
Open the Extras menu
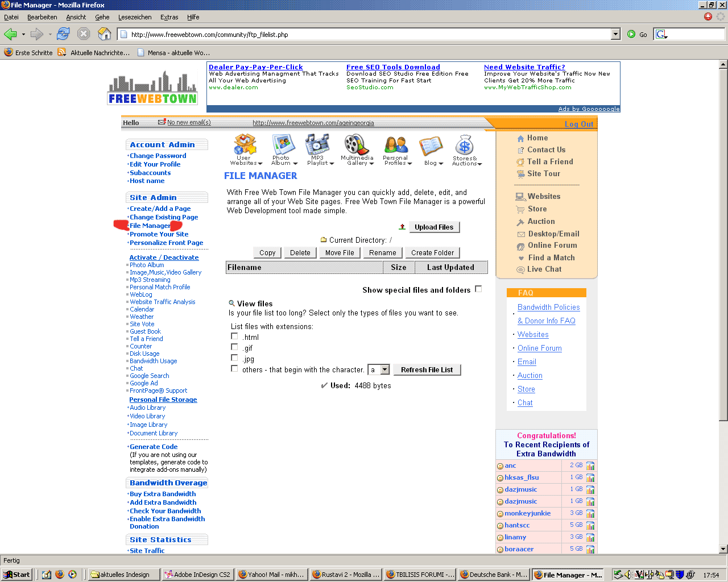click(x=169, y=17)
